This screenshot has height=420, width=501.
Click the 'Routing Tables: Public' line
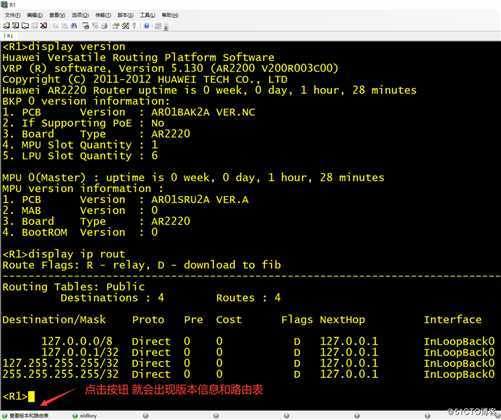[73, 287]
